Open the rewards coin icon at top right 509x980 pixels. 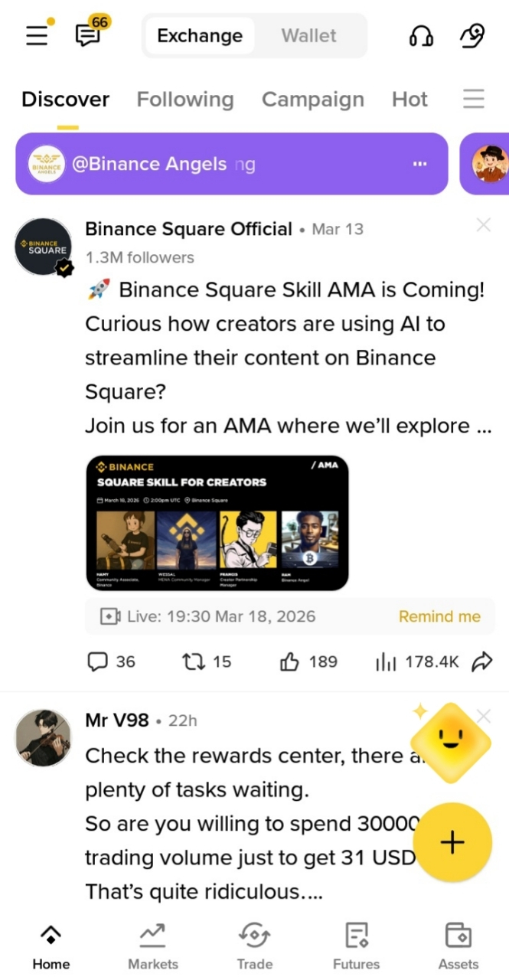[471, 36]
